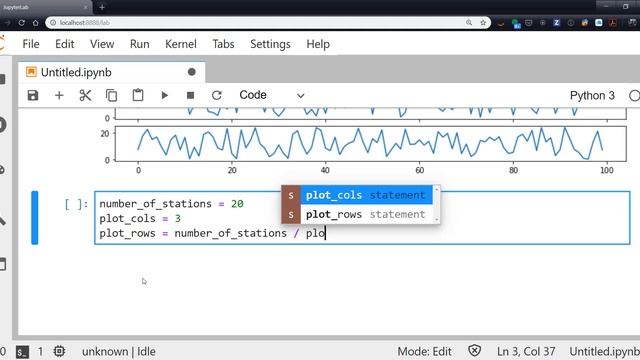Viewport: 640px width, 360px height.
Task: Open a new browser tab
Action: 102,7
